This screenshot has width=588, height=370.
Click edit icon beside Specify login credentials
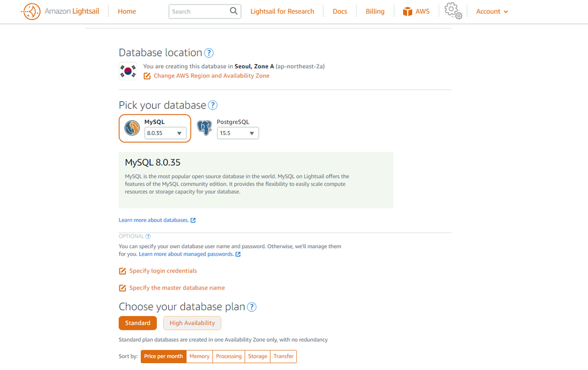[x=122, y=271]
